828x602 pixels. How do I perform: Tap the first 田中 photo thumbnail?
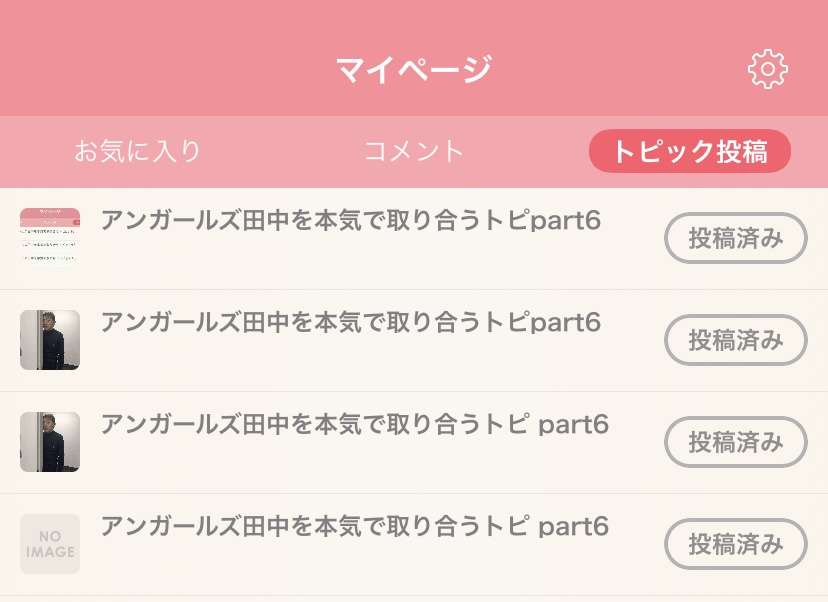pos(49,340)
